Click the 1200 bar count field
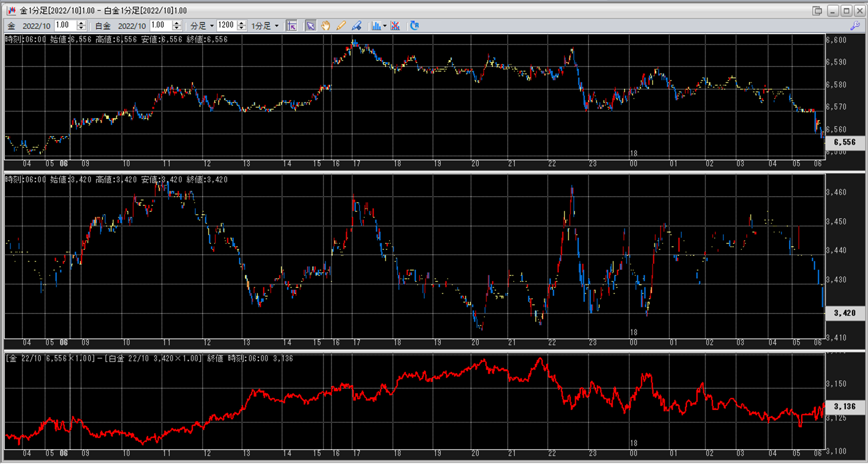Image resolution: width=868 pixels, height=464 pixels. coord(226,26)
